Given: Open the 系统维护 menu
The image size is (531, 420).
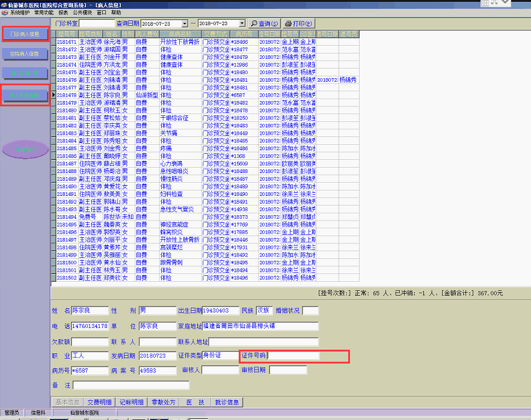Looking at the screenshot, I should pos(20,13).
